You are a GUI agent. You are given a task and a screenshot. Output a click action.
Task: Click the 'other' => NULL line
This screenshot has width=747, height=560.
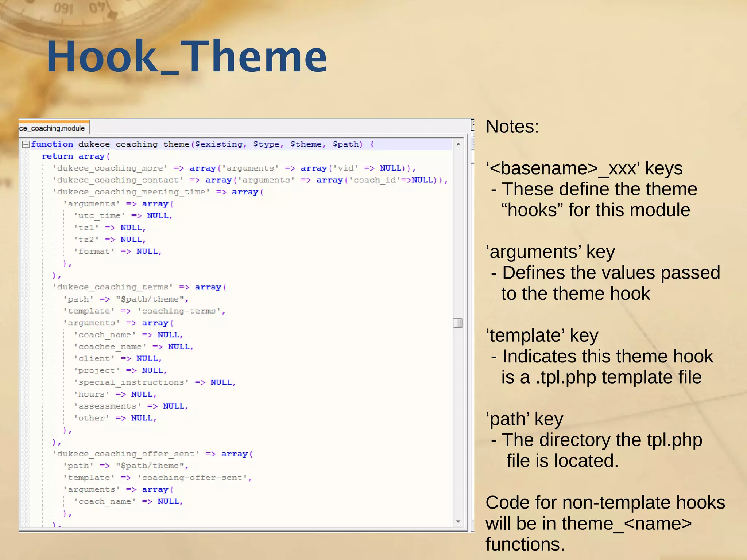click(x=116, y=418)
